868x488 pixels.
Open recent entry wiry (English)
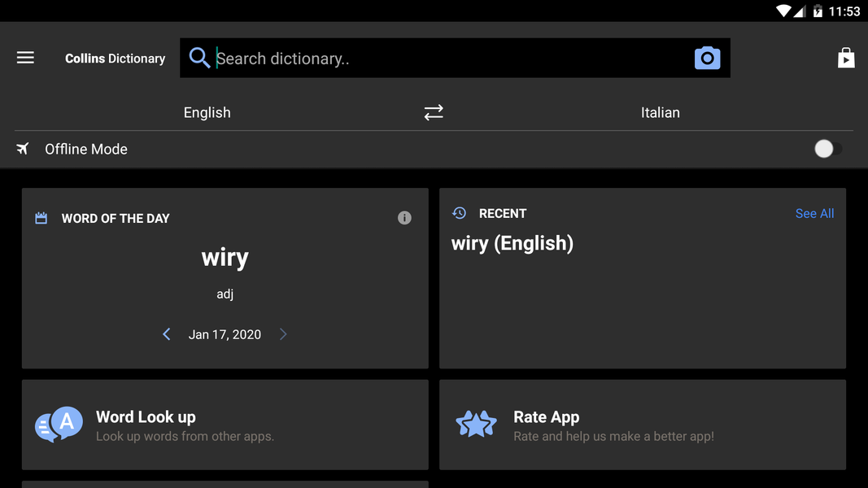pyautogui.click(x=513, y=243)
